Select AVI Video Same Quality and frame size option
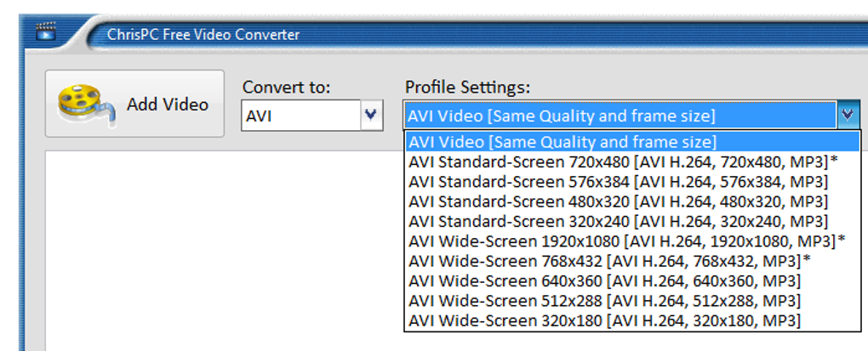Image resolution: width=868 pixels, height=351 pixels. 562,141
